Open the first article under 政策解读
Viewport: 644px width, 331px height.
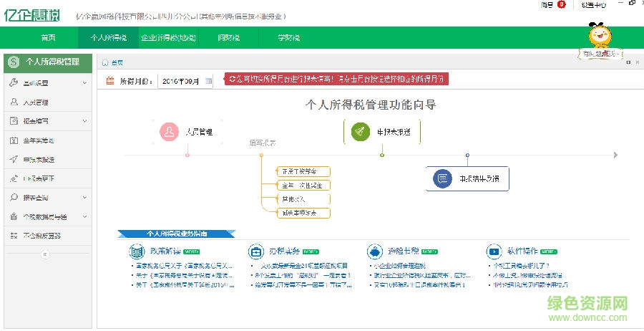(185, 266)
